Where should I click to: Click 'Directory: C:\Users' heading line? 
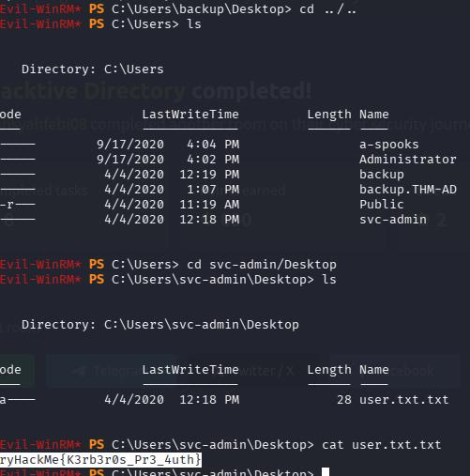pos(93,69)
